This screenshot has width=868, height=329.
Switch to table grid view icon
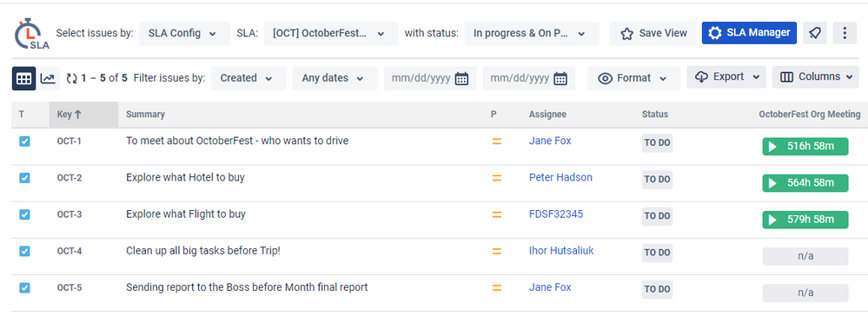point(23,78)
